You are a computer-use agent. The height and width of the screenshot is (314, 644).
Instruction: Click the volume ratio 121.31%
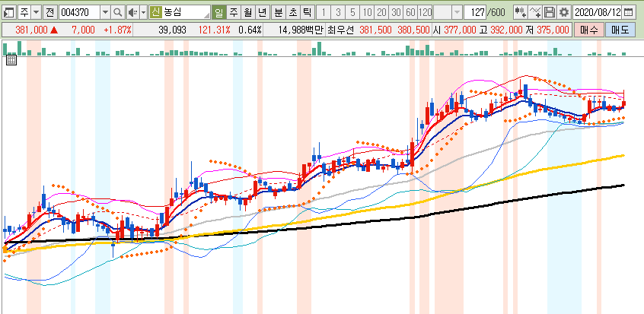pos(214,30)
